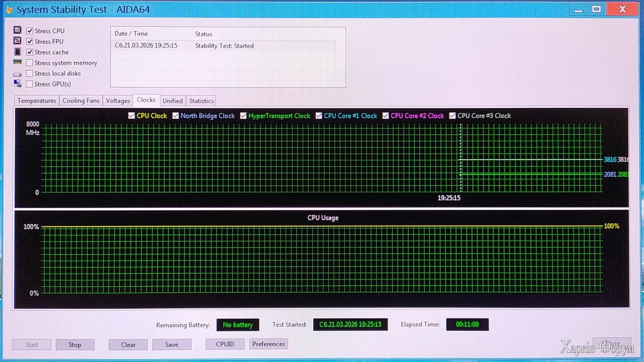Click the Stop button
Image resolution: width=644 pixels, height=362 pixels.
[75, 345]
